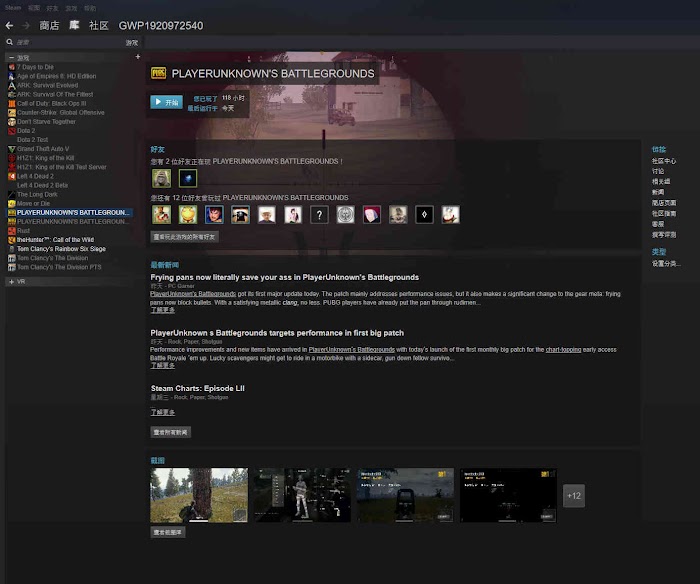Viewport: 700px width, 584px height.
Task: Open the 撰写评测 link
Action: click(x=664, y=235)
